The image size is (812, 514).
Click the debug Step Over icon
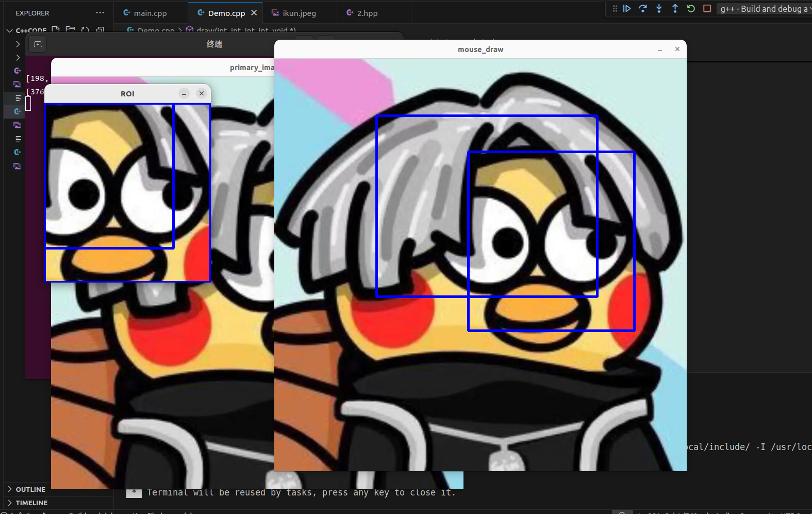[643, 9]
